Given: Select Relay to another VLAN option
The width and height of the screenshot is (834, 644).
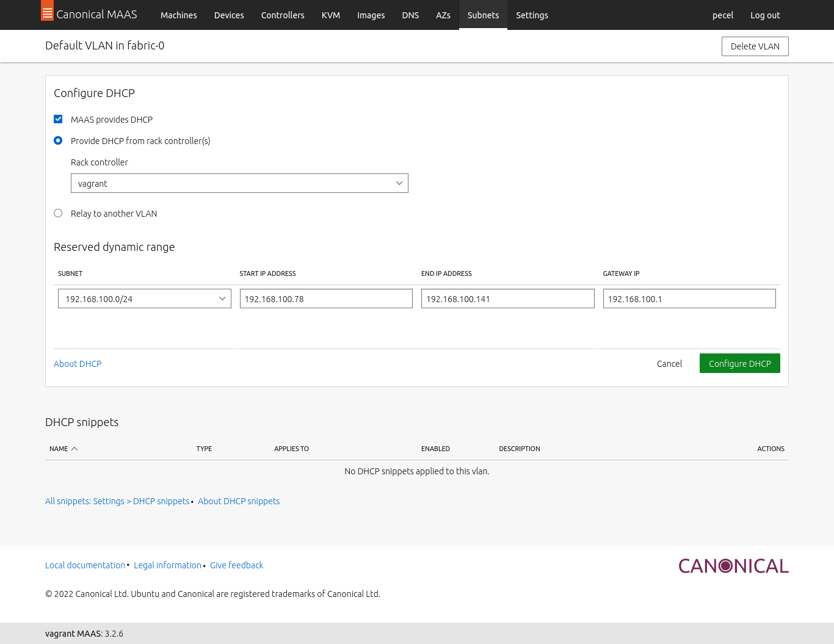Looking at the screenshot, I should pos(58,213).
